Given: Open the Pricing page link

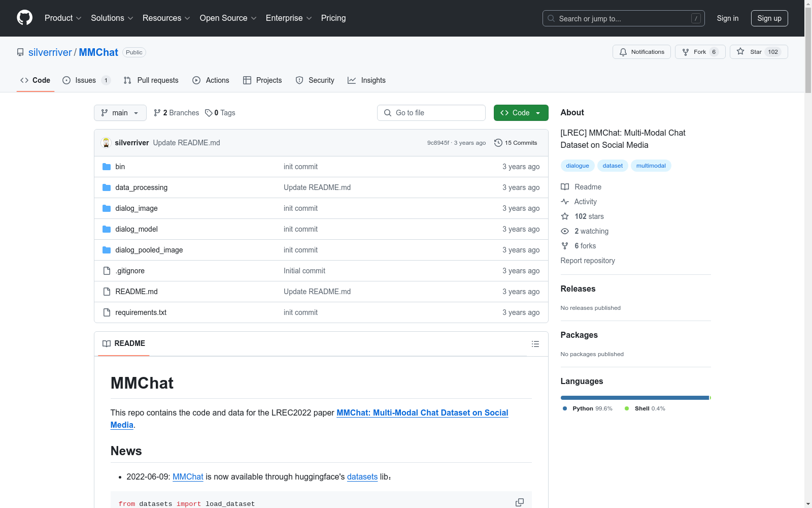Looking at the screenshot, I should (x=333, y=18).
